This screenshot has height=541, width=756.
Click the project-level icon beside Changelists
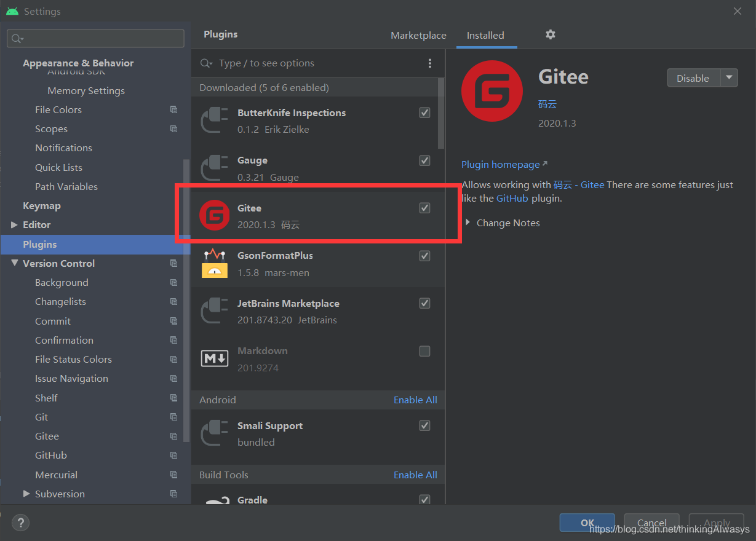coord(174,301)
